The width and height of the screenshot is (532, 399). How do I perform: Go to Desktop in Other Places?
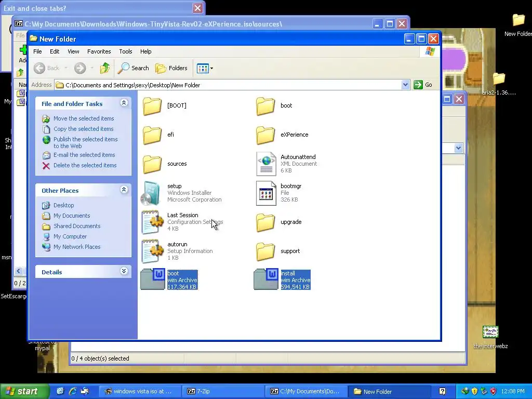pyautogui.click(x=63, y=205)
